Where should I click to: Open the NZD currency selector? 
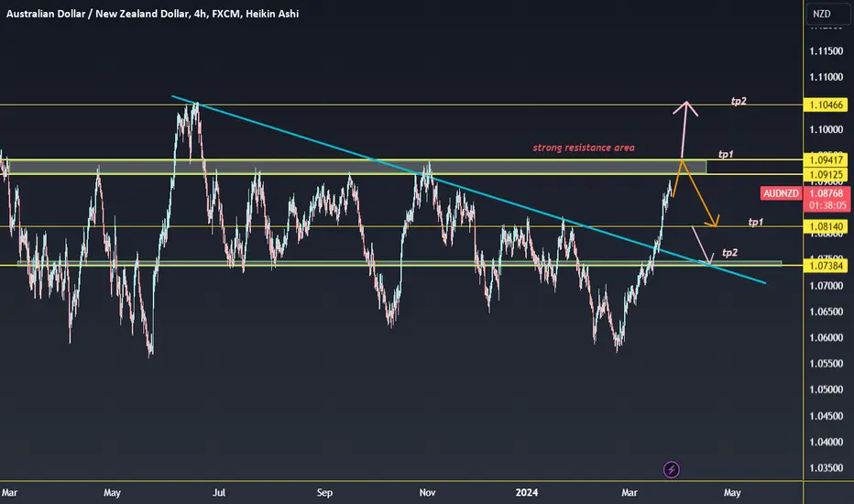827,14
